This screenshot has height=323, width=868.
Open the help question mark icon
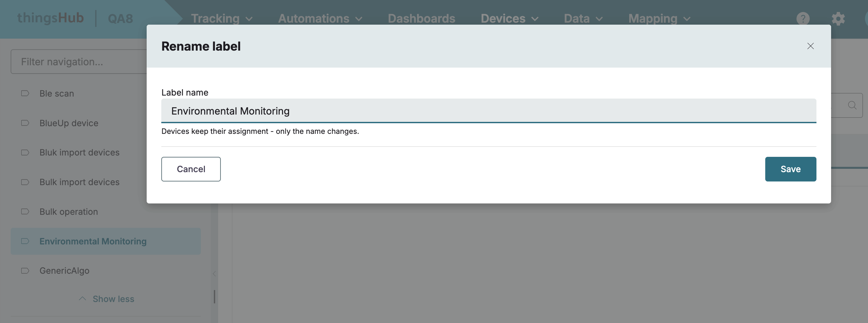tap(802, 19)
